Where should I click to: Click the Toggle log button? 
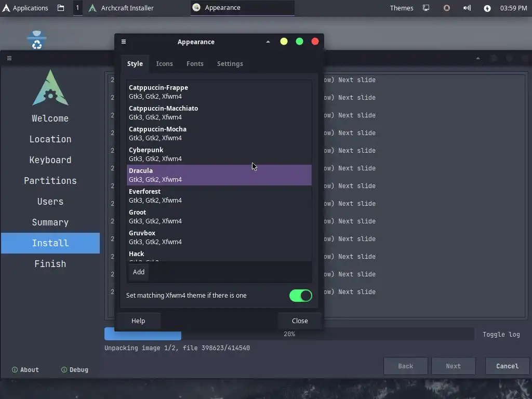[x=501, y=334]
